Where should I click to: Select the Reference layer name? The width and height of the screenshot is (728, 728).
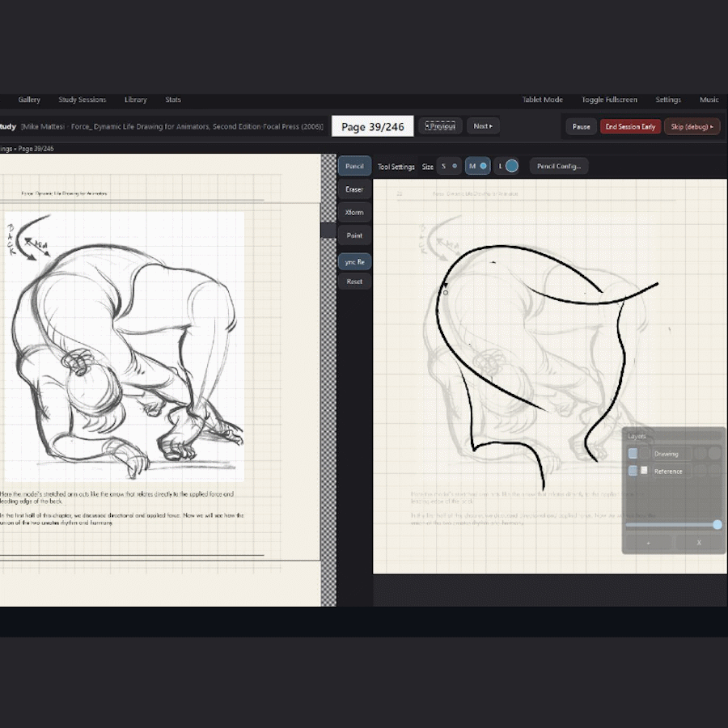[x=671, y=471]
